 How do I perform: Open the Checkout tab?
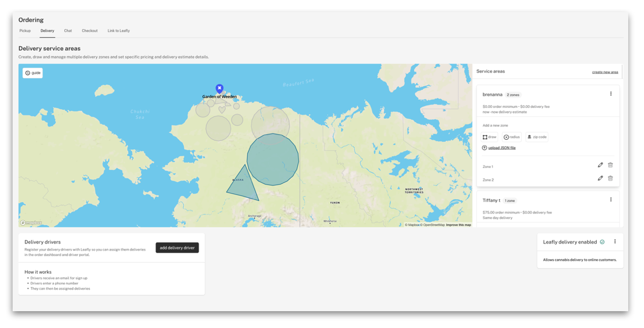pos(89,30)
